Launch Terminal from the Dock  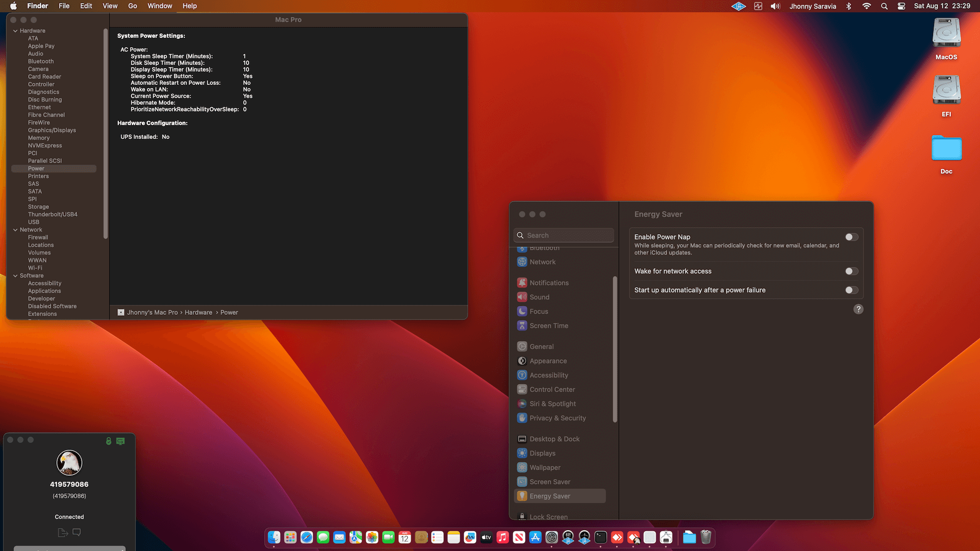click(x=601, y=537)
